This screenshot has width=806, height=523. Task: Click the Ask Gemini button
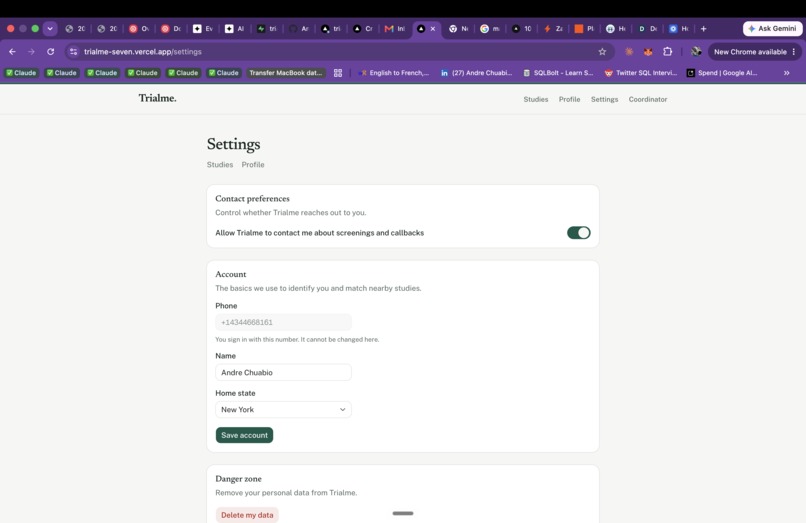773,29
